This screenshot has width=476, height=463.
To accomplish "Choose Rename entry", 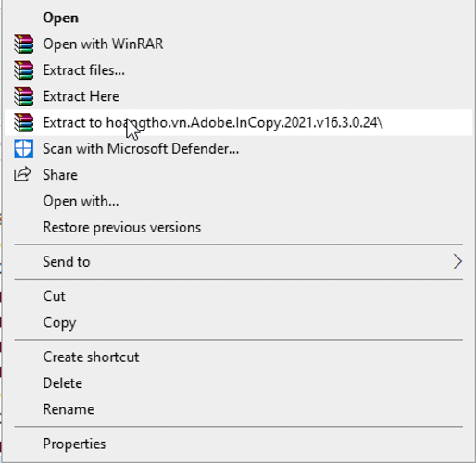I will (238, 409).
